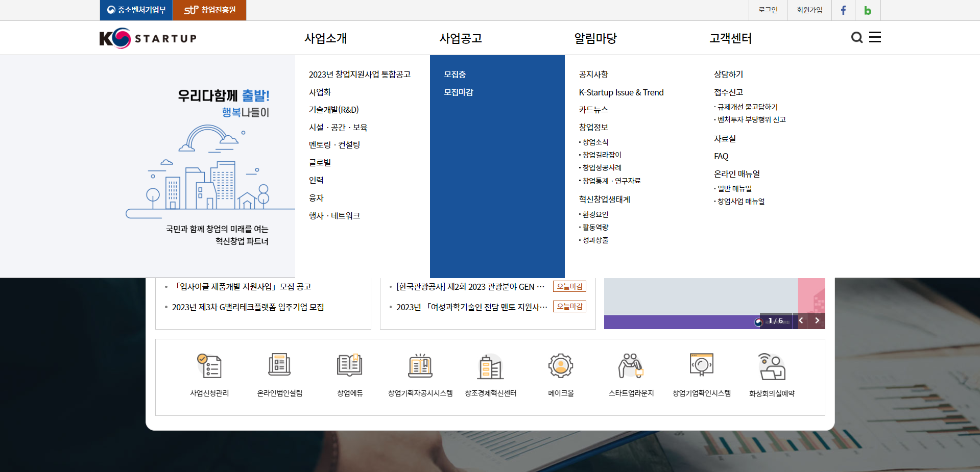
Task: Select 사업공고 main menu
Action: [461, 38]
